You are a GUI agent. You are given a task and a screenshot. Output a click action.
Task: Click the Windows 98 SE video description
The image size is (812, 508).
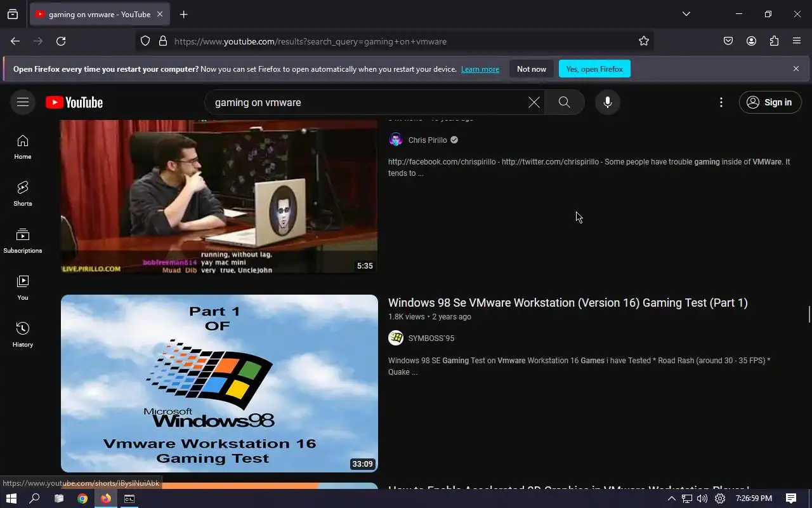coord(579,366)
